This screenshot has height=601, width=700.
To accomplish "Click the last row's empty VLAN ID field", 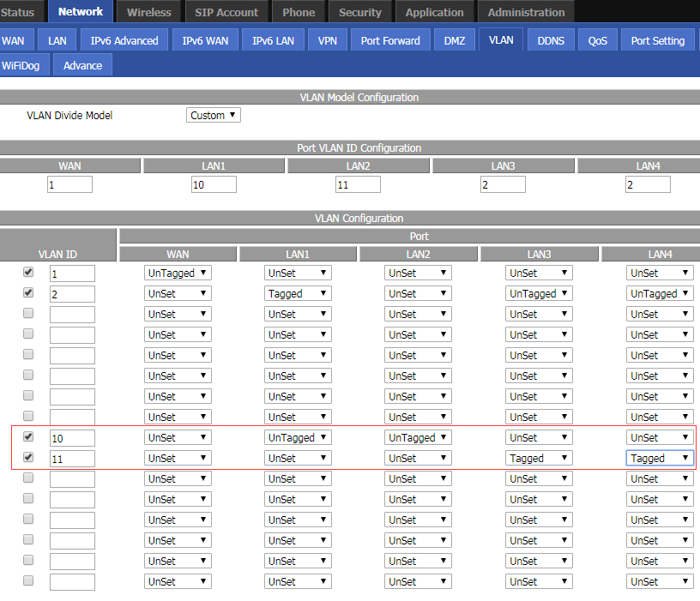I will (72, 582).
